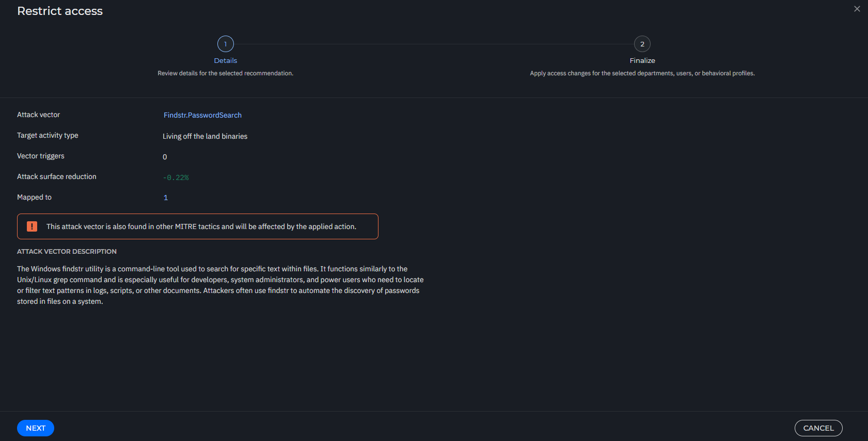
Task: Select step 1 Details circle
Action: tap(226, 44)
